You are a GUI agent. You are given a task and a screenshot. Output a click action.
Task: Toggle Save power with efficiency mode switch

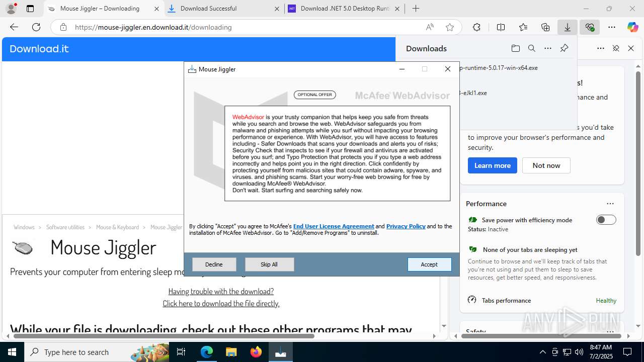pyautogui.click(x=606, y=220)
